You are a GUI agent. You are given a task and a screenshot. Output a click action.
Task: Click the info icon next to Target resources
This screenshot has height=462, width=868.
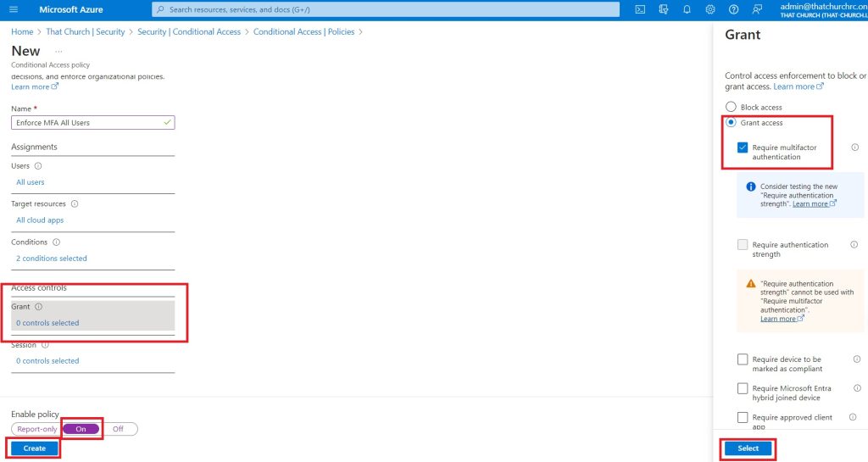click(75, 203)
